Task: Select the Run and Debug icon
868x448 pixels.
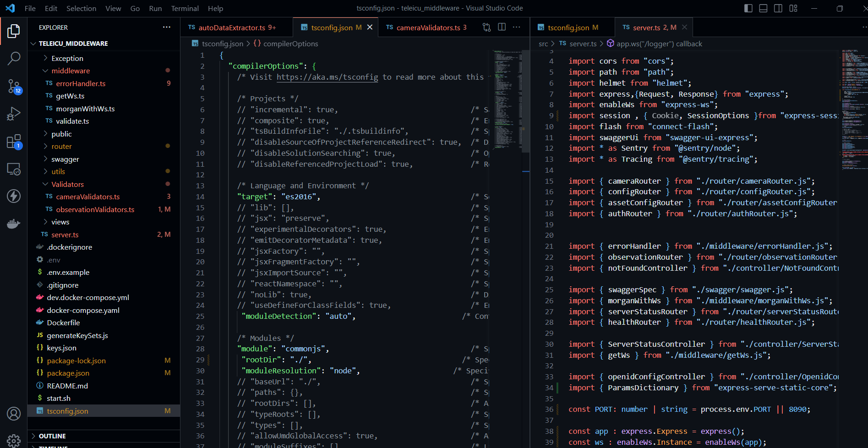Action: [14, 114]
